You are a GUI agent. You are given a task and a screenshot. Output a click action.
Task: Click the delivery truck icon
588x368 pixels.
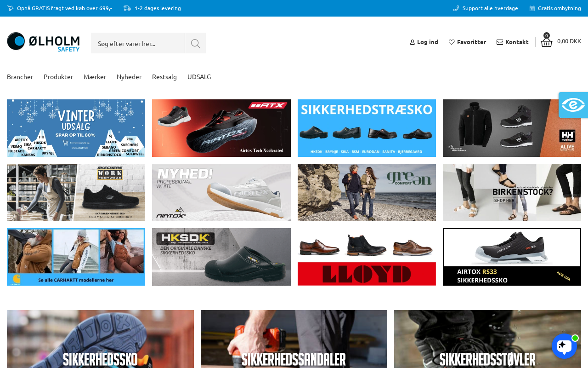tap(127, 8)
